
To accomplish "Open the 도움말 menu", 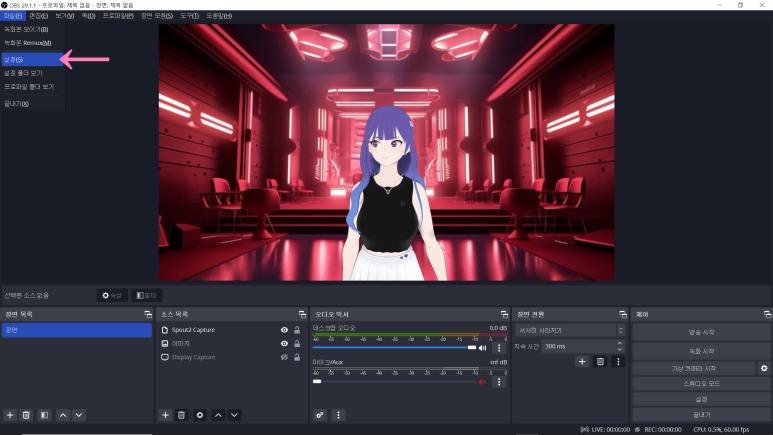I will 219,16.
